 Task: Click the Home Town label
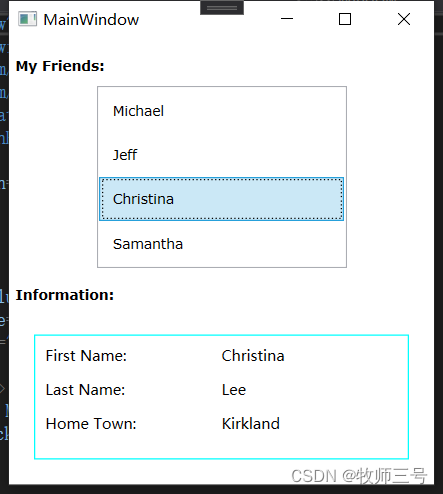pyautogui.click(x=91, y=424)
